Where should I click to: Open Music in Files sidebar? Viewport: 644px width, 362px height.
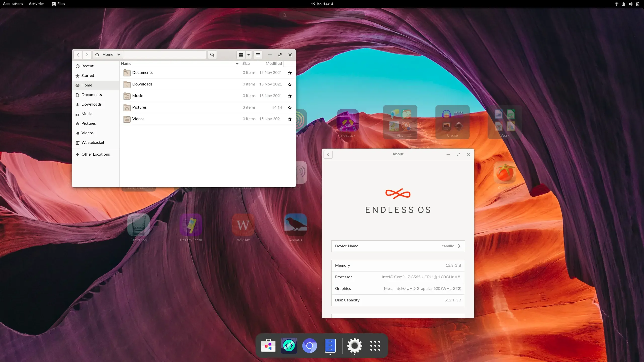pos(96,114)
